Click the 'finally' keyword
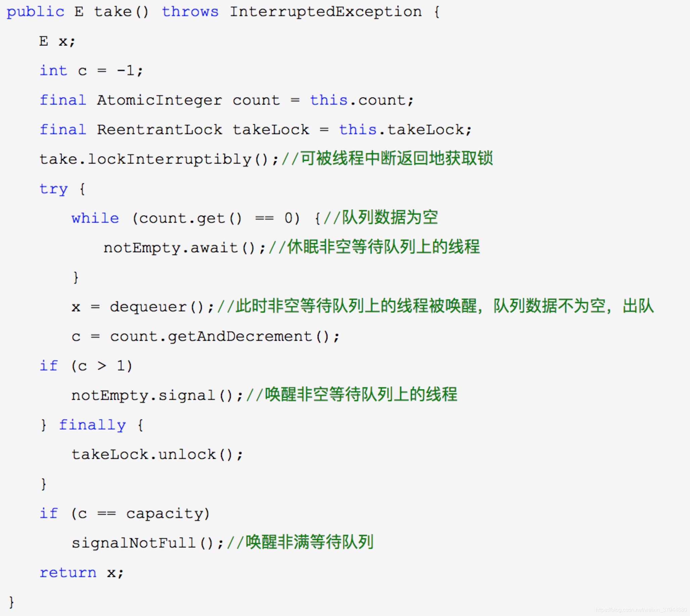The image size is (690, 616). tap(92, 425)
